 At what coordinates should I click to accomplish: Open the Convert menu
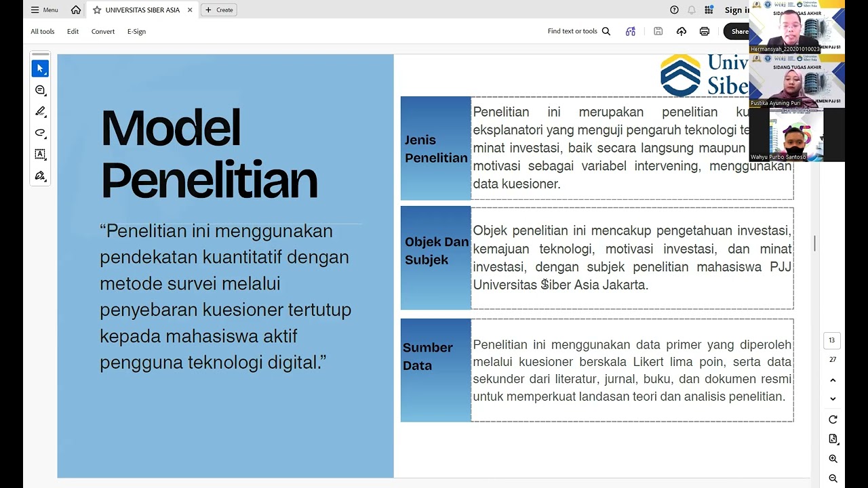pos(103,31)
